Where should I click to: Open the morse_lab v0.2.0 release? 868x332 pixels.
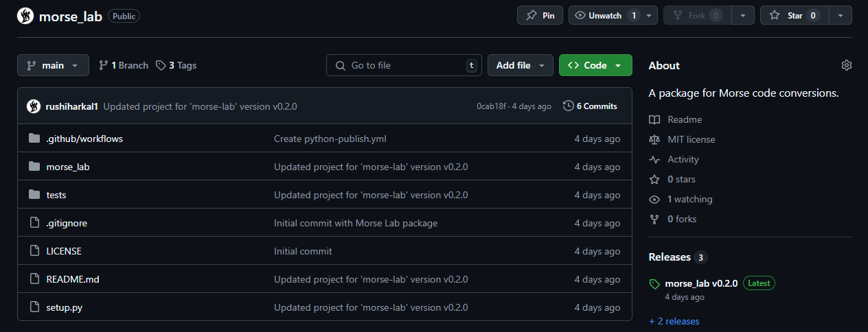(x=701, y=283)
